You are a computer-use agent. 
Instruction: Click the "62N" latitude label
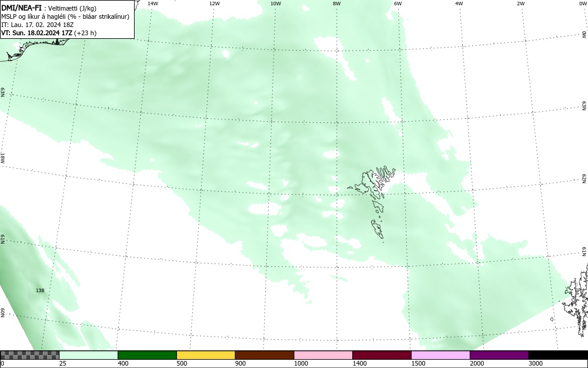coord(584,179)
